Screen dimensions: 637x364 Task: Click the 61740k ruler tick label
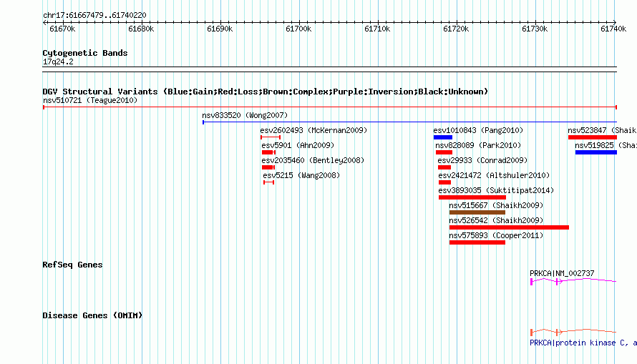pos(613,29)
